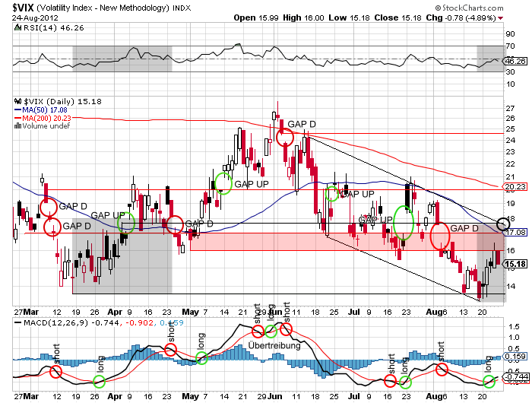Click the 90 level on the RSI axis

510,33
